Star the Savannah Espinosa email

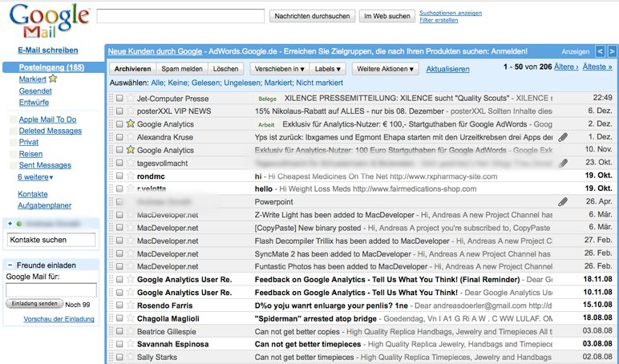131,344
